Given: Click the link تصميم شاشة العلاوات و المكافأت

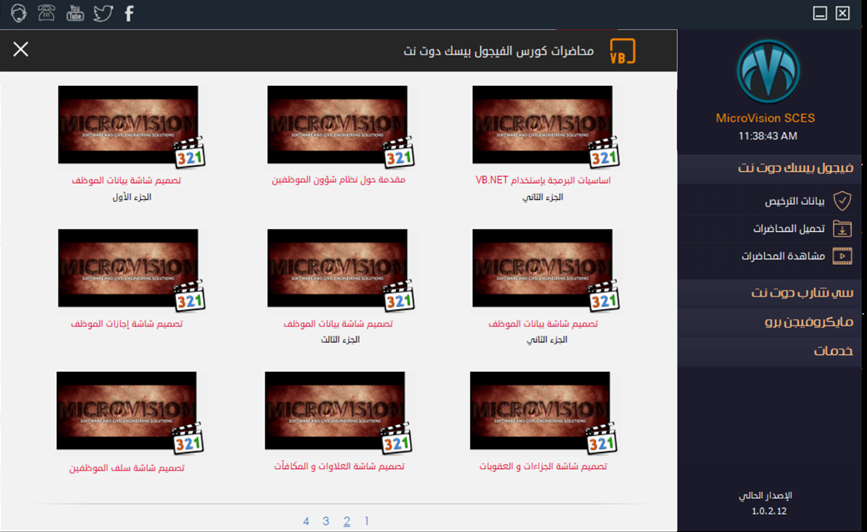Looking at the screenshot, I should [x=339, y=467].
